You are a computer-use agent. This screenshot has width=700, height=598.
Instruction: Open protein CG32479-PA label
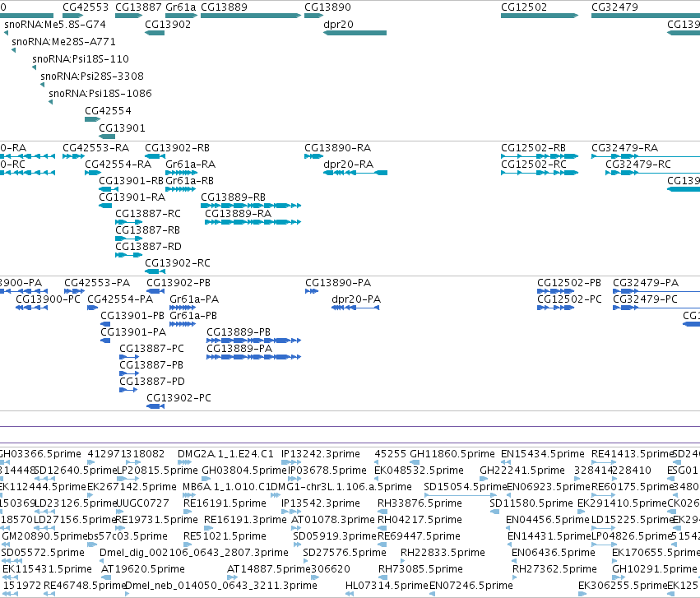click(646, 283)
